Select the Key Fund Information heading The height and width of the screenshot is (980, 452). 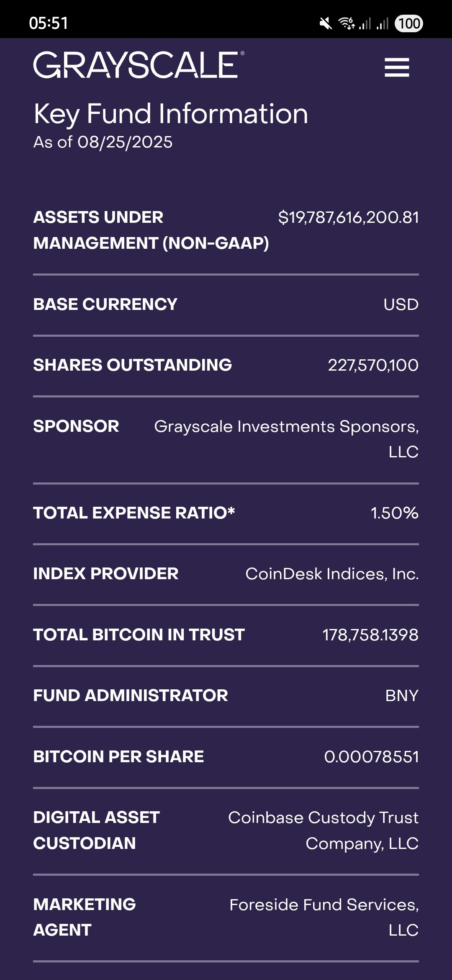pos(171,113)
